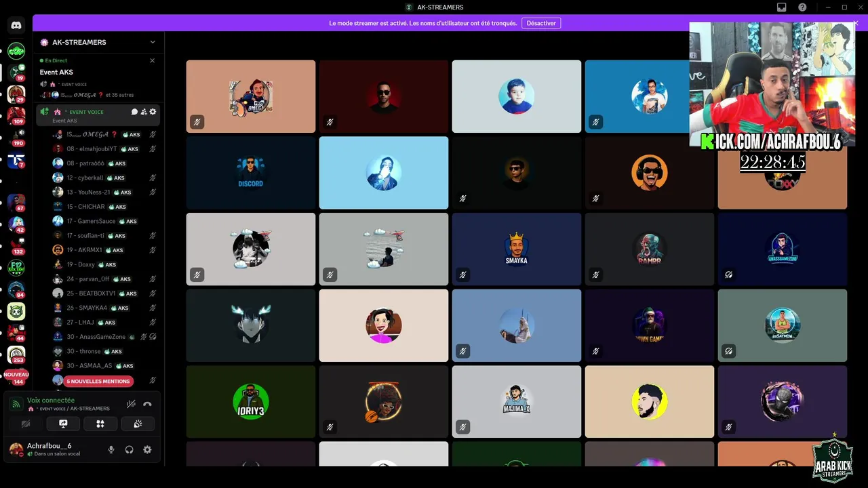This screenshot has width=868, height=488.
Task: Focus the bearded man on yellow tile
Action: pos(650,402)
